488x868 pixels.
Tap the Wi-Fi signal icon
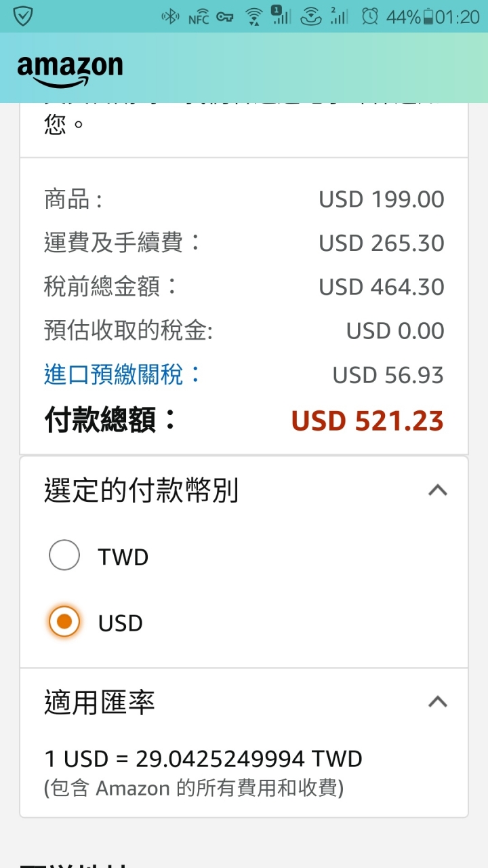tap(254, 16)
